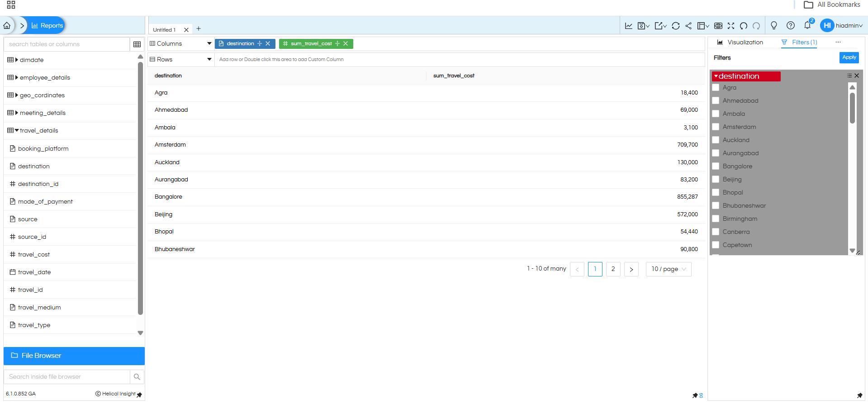Screen dimensions: 868x409
Task: Click the lightbulb insights icon
Action: 774,26
